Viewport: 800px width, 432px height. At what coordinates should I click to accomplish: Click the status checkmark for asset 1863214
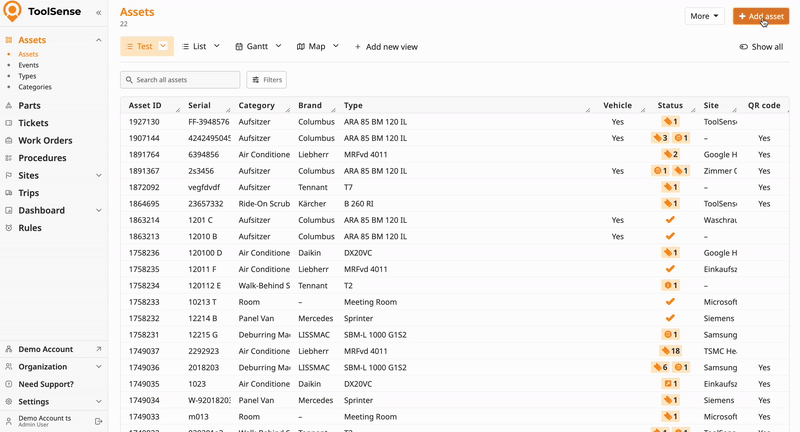coord(670,220)
